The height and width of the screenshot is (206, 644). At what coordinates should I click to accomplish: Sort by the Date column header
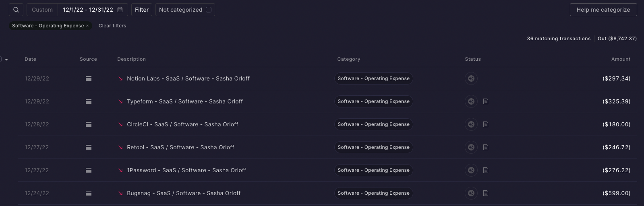click(30, 59)
